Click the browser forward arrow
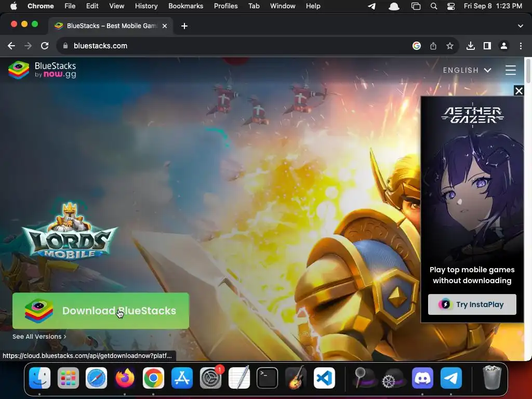532x399 pixels. tap(28, 46)
